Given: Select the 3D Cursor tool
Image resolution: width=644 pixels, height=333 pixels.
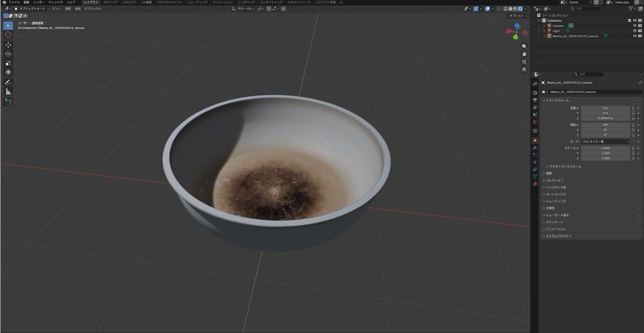Looking at the screenshot, I should click(8, 34).
